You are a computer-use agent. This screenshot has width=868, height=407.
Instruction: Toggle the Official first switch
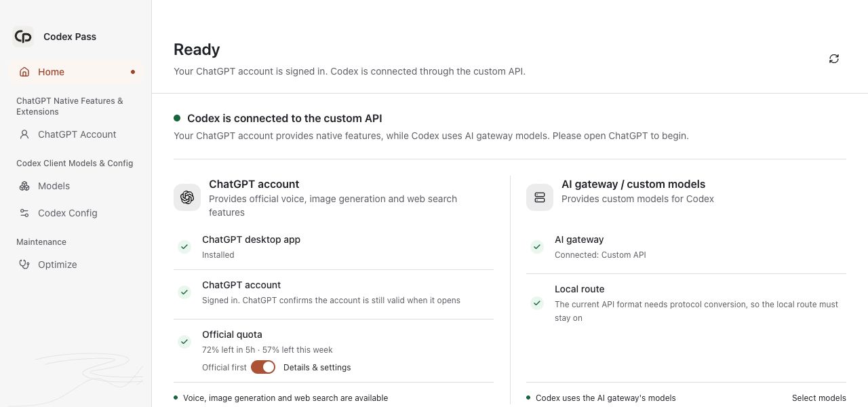pyautogui.click(x=263, y=367)
